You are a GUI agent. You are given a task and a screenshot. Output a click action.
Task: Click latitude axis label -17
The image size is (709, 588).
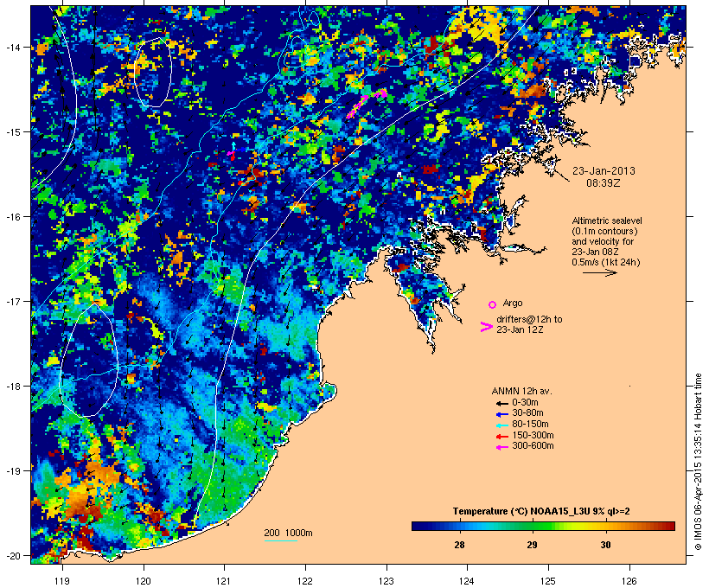[13, 302]
